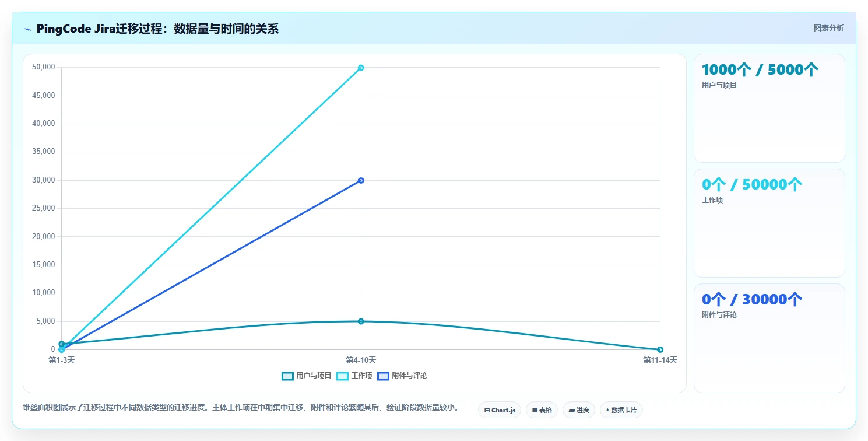Click the 20,000 y-axis label
The image size is (868, 441).
tap(44, 236)
